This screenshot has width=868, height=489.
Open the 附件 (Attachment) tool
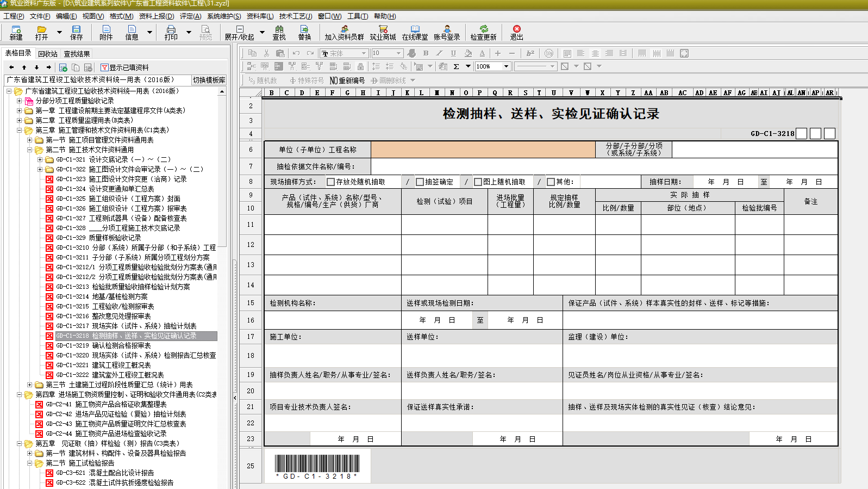(x=106, y=33)
